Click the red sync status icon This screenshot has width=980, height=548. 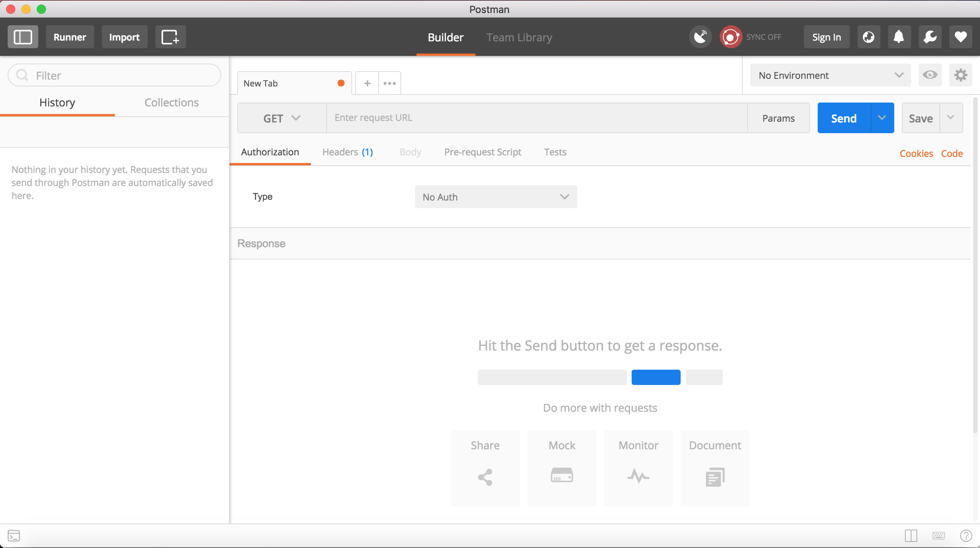click(x=730, y=37)
